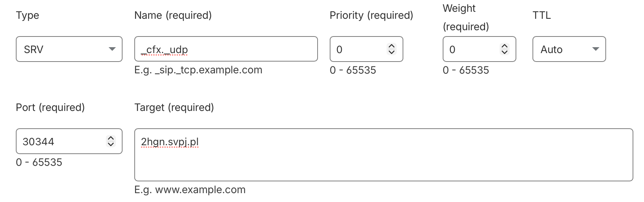Decrement the Port value using down arrow
The height and width of the screenshot is (202, 644).
tap(111, 144)
